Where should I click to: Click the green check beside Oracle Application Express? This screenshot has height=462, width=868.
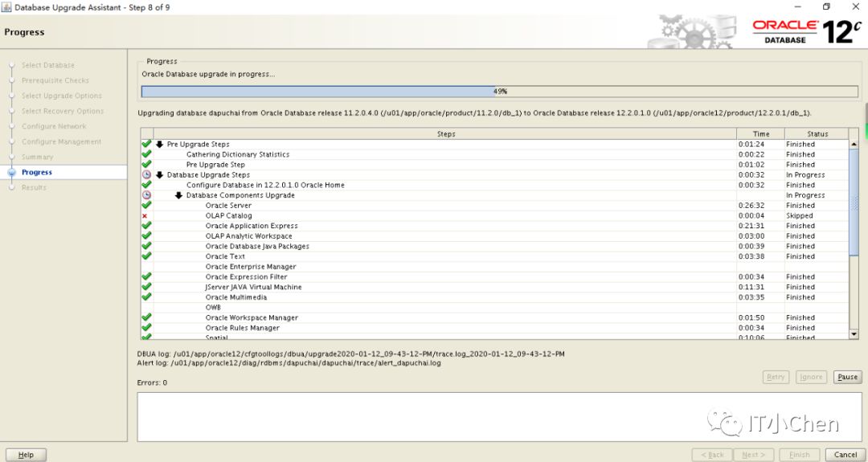tap(146, 226)
